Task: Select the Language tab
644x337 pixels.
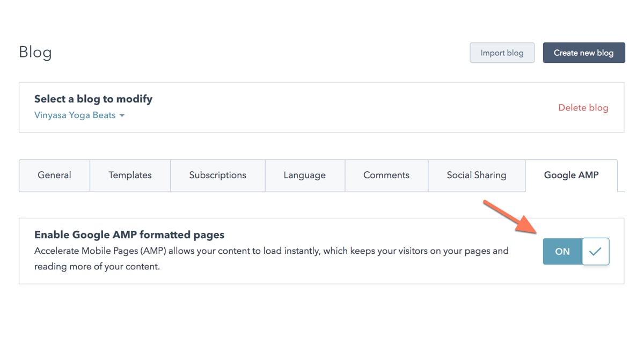Action: pos(305,175)
